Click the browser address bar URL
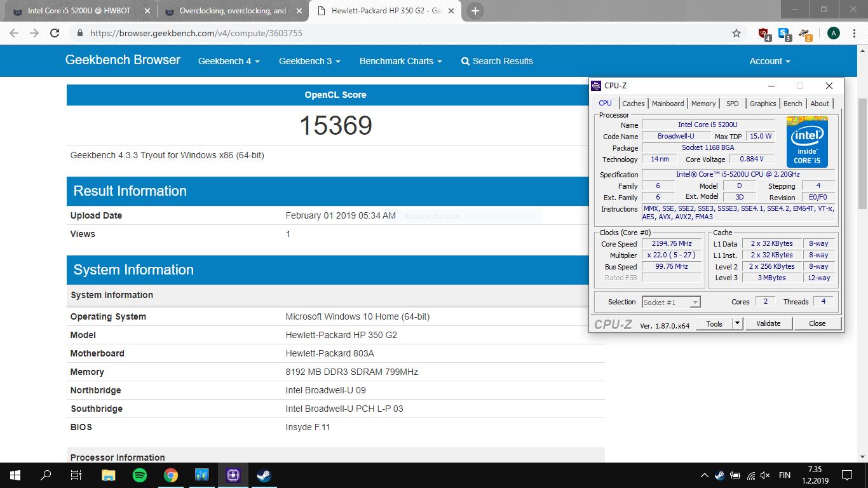Image resolution: width=868 pixels, height=488 pixels. pyautogui.click(x=196, y=33)
